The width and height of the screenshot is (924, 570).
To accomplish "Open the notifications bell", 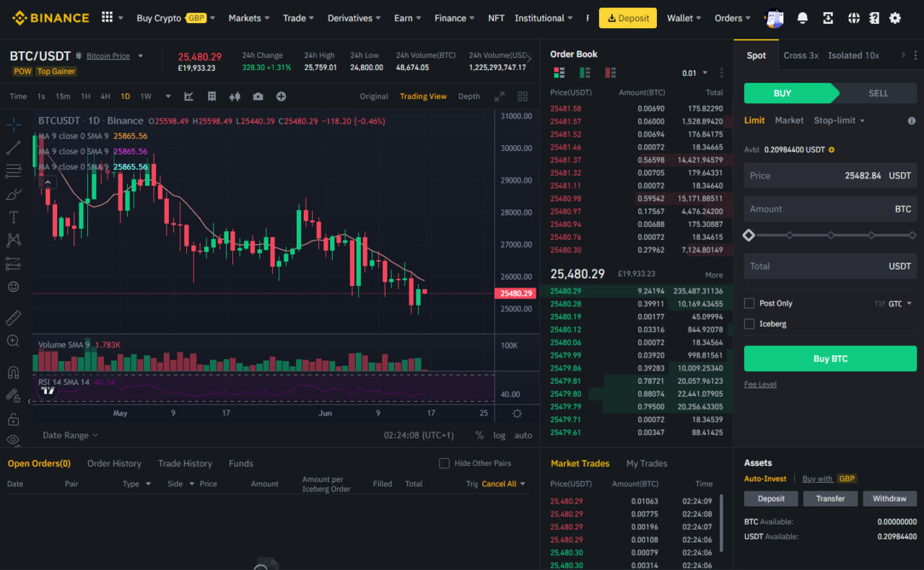I will pos(803,18).
